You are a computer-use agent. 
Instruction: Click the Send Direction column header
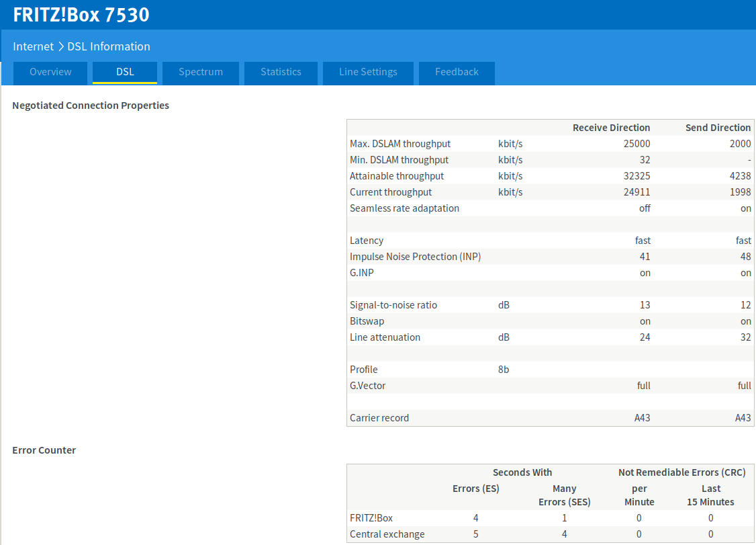pos(718,128)
